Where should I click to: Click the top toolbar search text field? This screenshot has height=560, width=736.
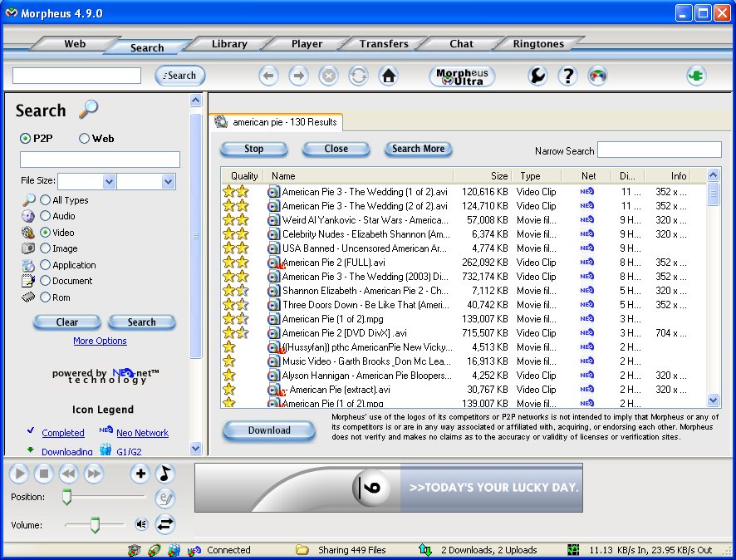pyautogui.click(x=76, y=76)
